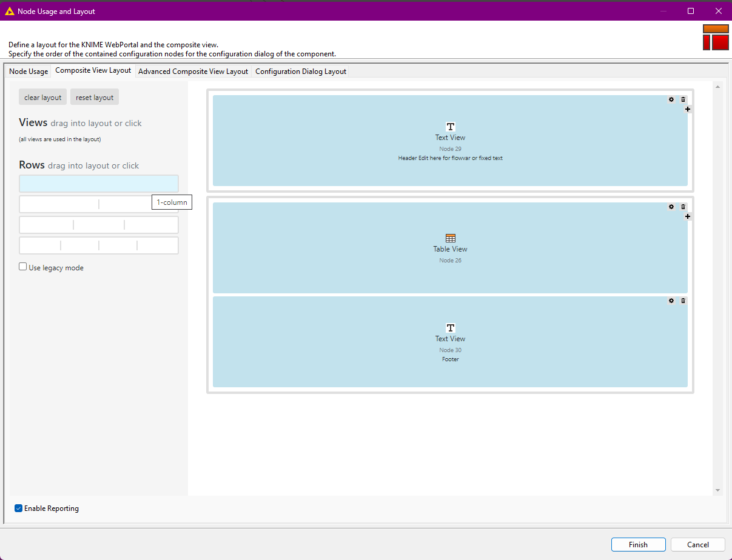The height and width of the screenshot is (560, 732).
Task: Click Header Edit here for flowvar text
Action: coord(450,158)
